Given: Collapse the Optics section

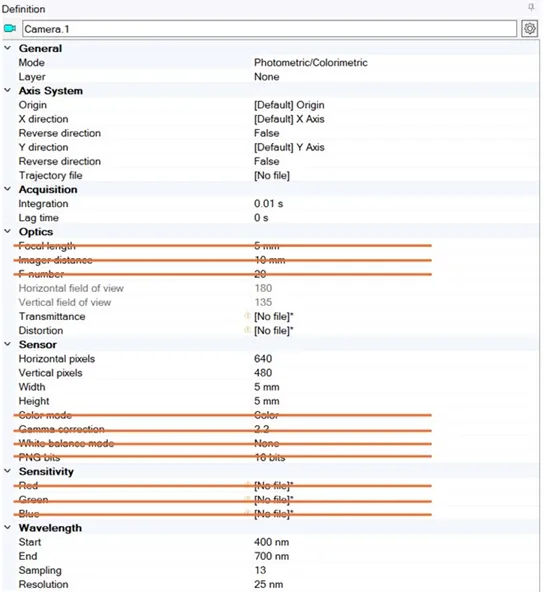Looking at the screenshot, I should pyautogui.click(x=8, y=231).
